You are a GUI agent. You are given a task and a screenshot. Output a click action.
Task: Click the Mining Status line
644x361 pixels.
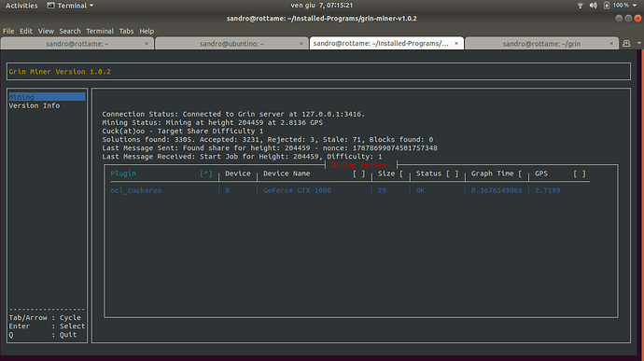[213, 122]
